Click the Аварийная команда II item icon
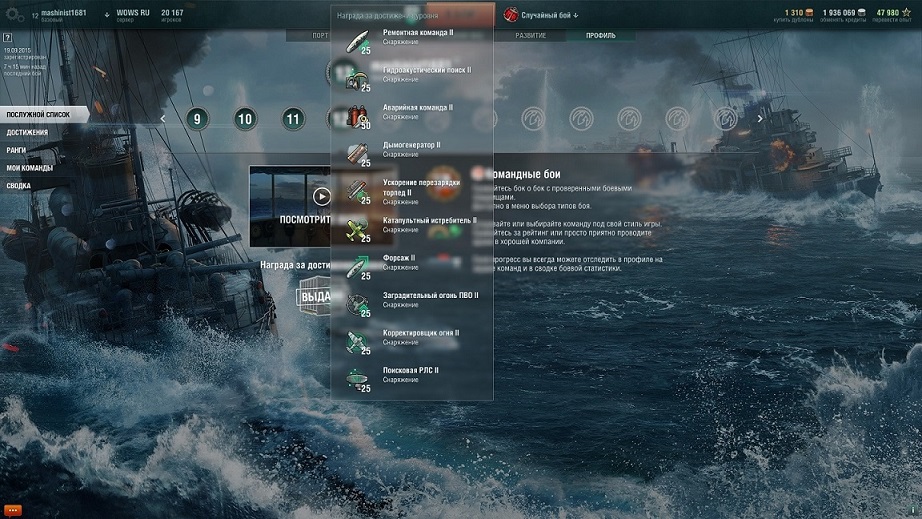The height and width of the screenshot is (519, 922). [x=357, y=116]
